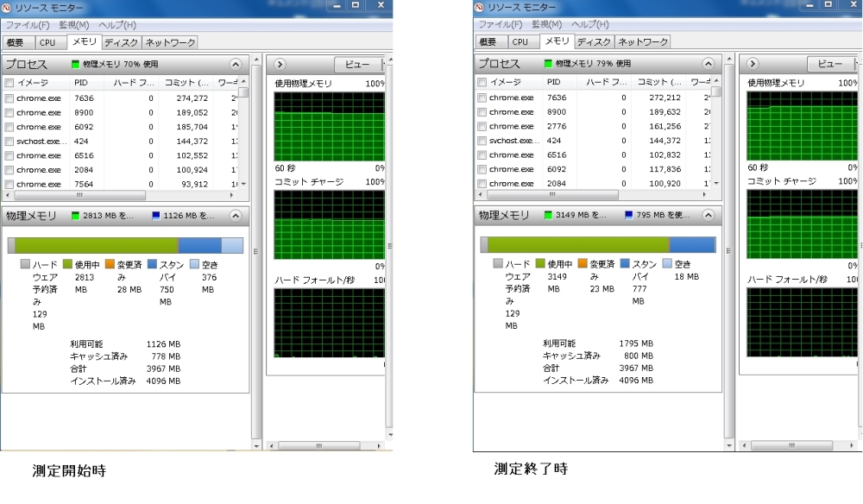Screen dimensions: 863x504
Task: Click Resource Monitor title icon in left window
Action: coord(8,8)
